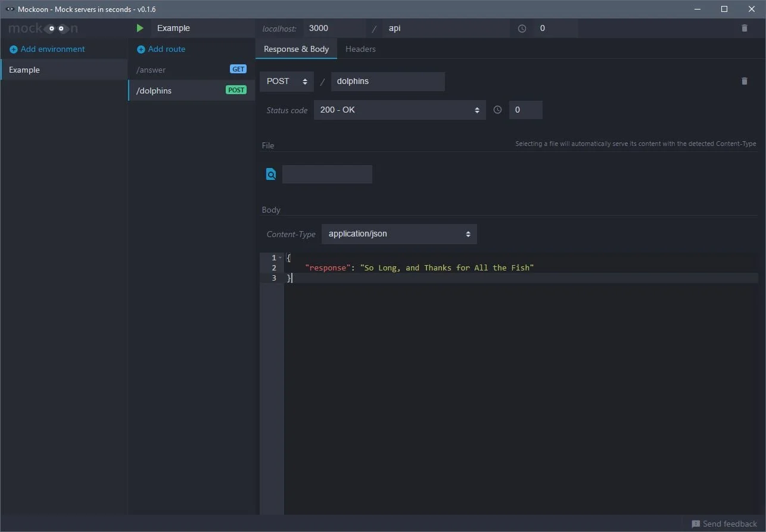Image resolution: width=766 pixels, height=532 pixels.
Task: Open the POST method dropdown
Action: 287,81
